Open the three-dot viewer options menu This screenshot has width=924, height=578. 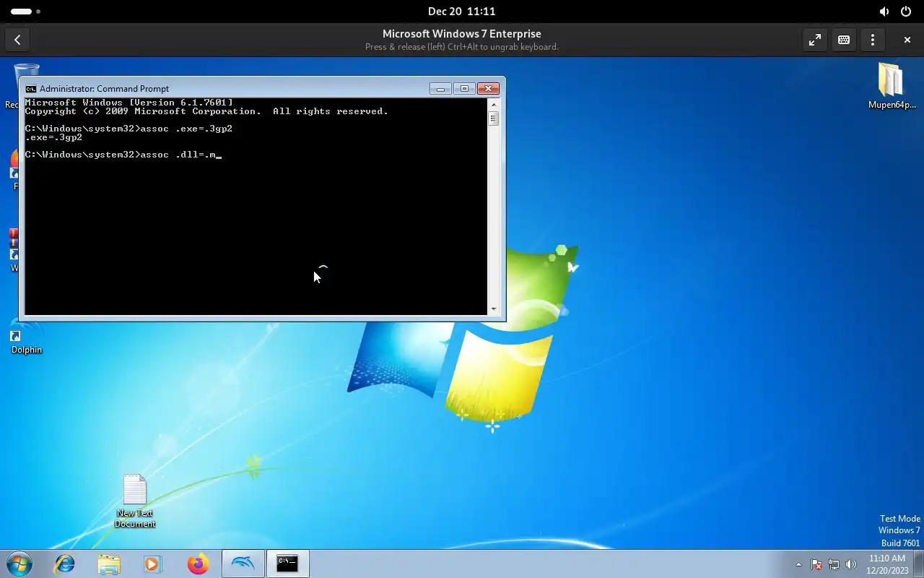click(x=873, y=40)
